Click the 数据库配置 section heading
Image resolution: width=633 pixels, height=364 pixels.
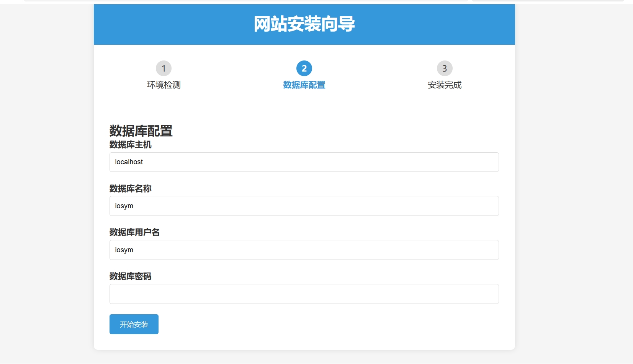pyautogui.click(x=140, y=131)
